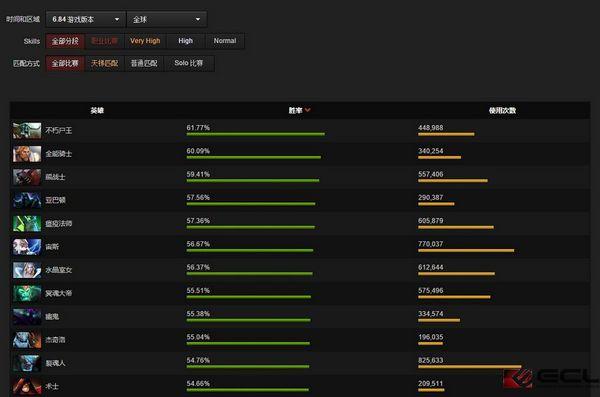The height and width of the screenshot is (397, 600).
Task: Click the 57.56% win rate value
Action: tap(198, 198)
